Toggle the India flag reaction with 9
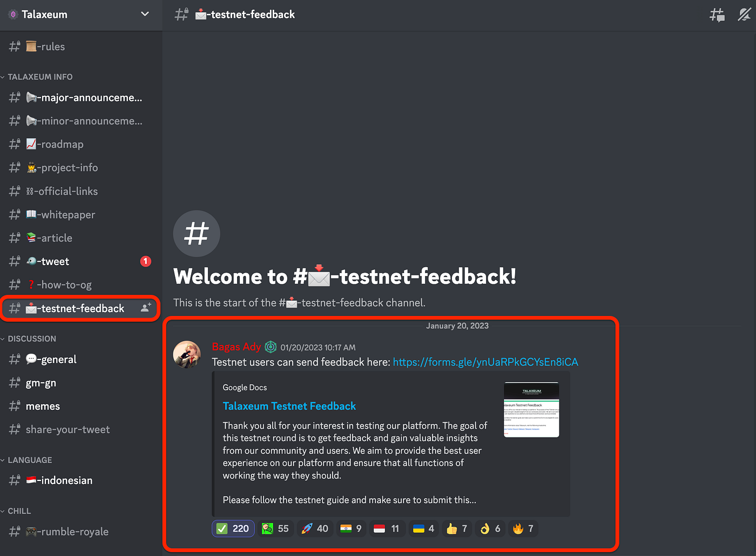This screenshot has width=756, height=556. point(351,528)
